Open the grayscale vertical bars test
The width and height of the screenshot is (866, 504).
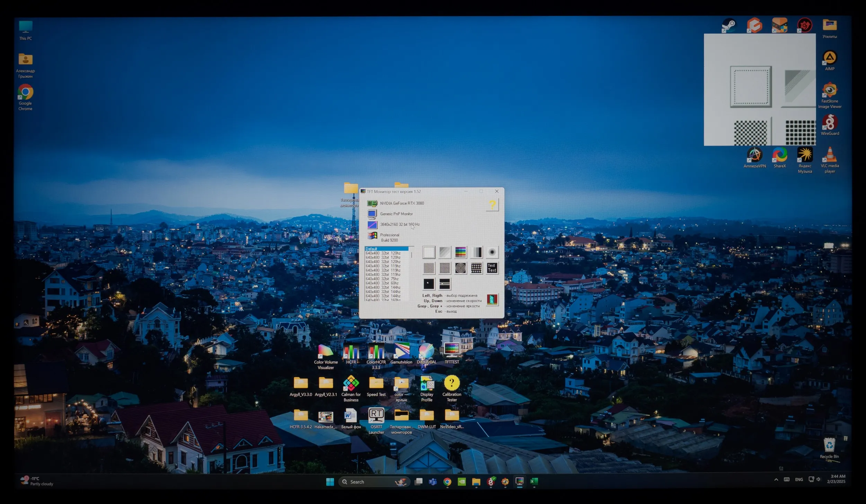coord(477,252)
